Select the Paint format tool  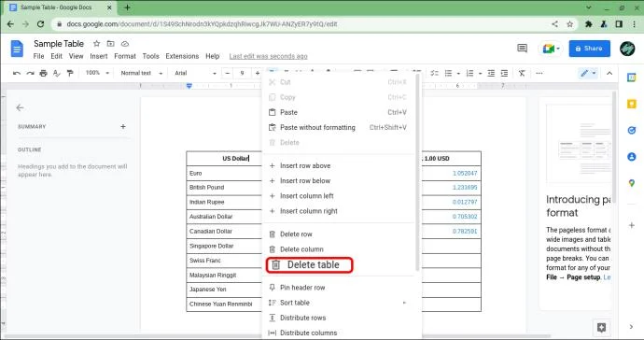tap(70, 73)
